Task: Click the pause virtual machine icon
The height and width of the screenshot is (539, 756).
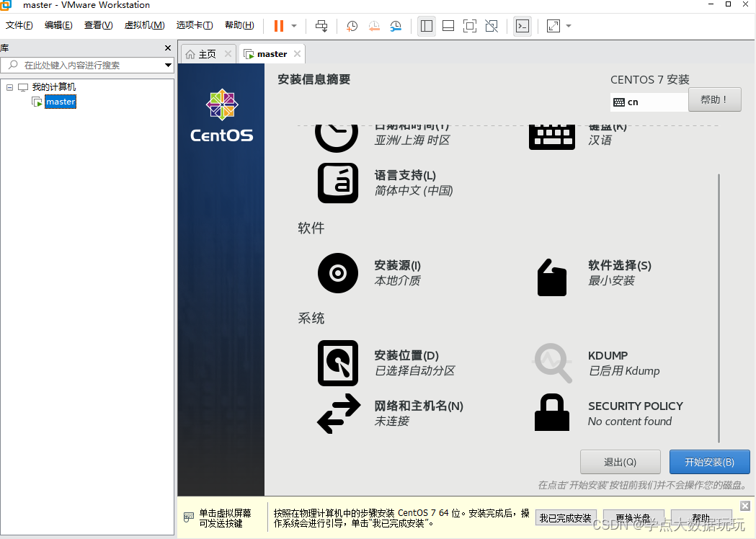Action: click(279, 26)
